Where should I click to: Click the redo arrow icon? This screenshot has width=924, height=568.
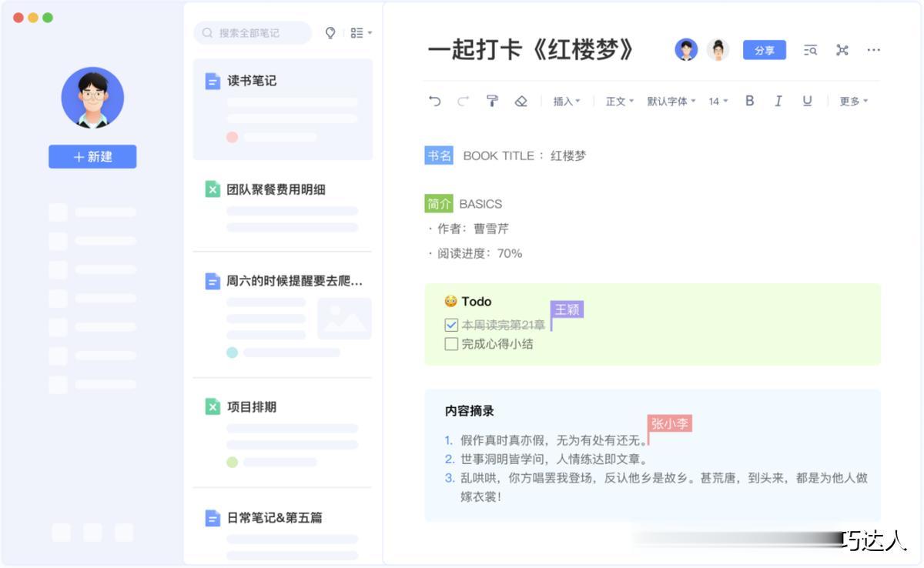pos(463,101)
